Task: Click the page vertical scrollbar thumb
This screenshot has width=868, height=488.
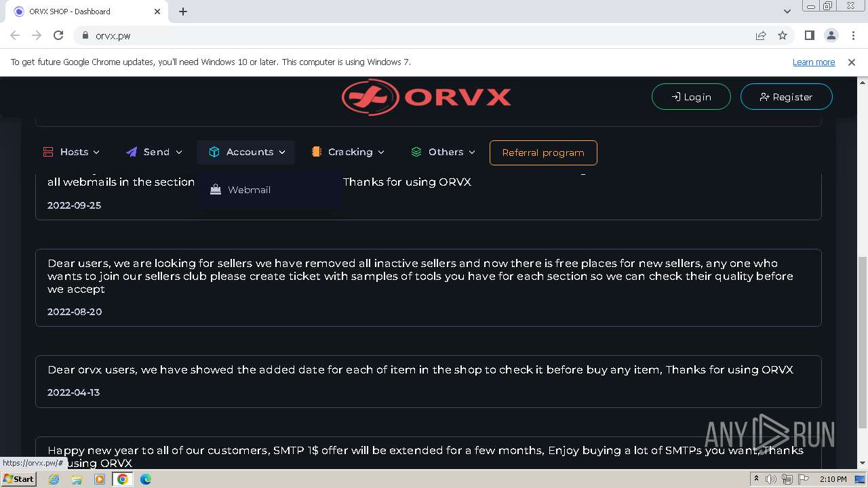Action: pos(863,342)
